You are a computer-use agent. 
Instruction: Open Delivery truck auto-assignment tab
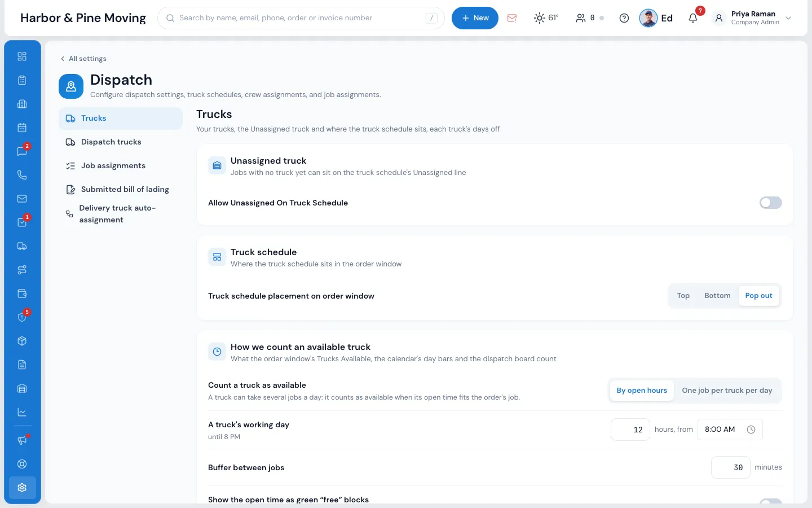click(x=121, y=214)
